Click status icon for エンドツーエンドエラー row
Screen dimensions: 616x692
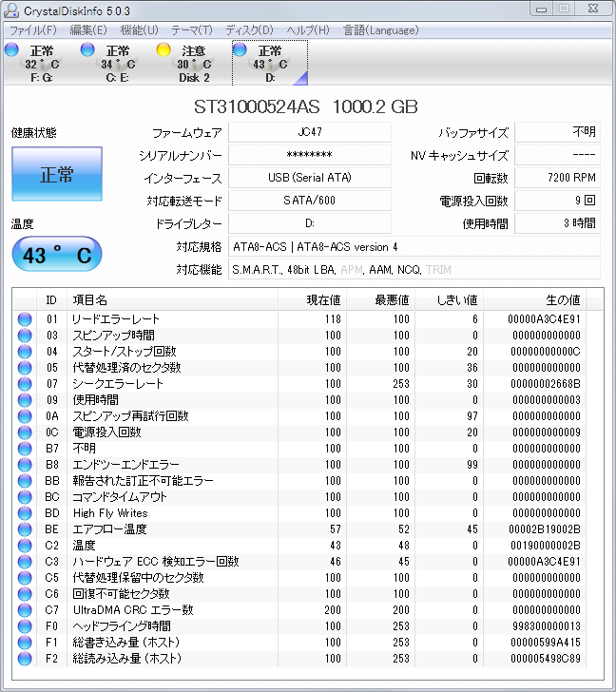pyautogui.click(x=25, y=465)
